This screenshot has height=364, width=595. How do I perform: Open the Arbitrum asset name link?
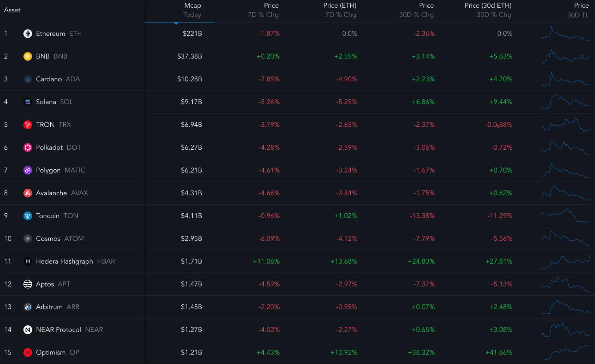[x=49, y=307]
